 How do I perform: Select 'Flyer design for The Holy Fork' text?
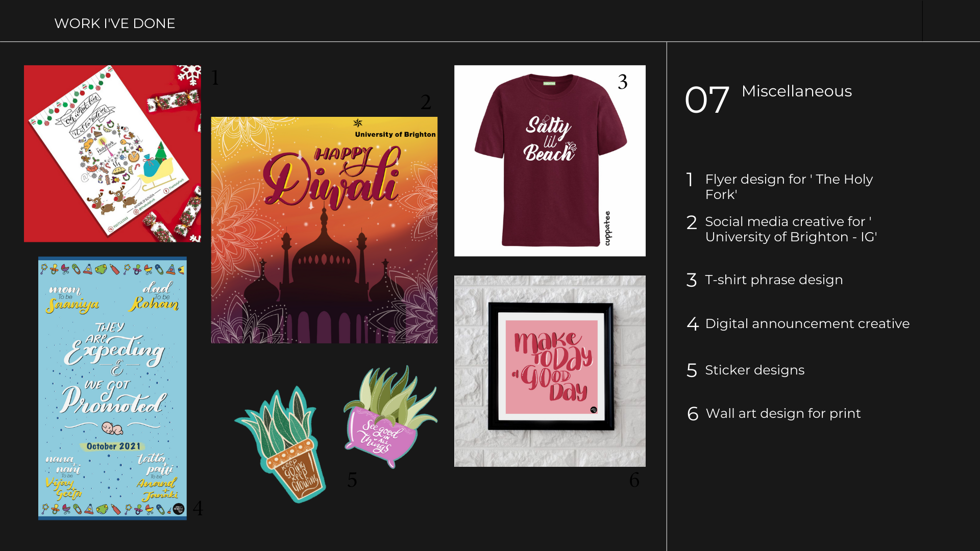tap(789, 187)
